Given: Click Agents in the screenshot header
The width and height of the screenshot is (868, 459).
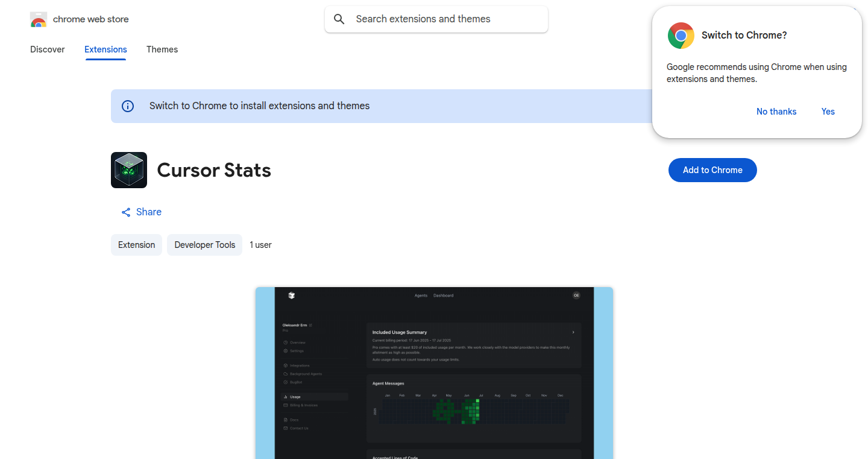Looking at the screenshot, I should pos(421,296).
